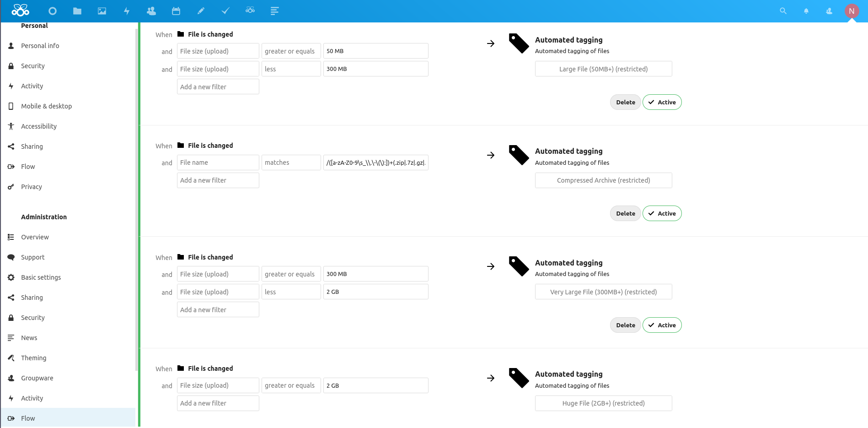868x428 pixels.
Task: Add a new filter to the Huge File rule
Action: (218, 403)
